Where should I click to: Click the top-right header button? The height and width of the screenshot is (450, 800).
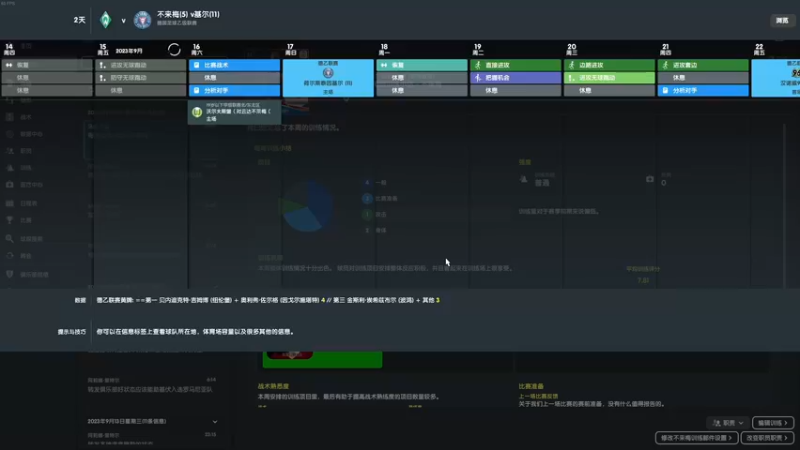[x=782, y=20]
